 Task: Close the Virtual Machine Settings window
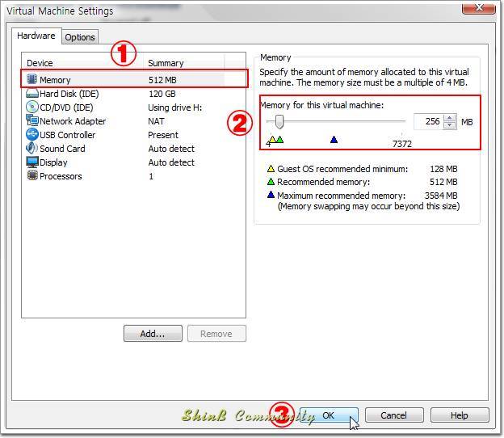[479, 8]
